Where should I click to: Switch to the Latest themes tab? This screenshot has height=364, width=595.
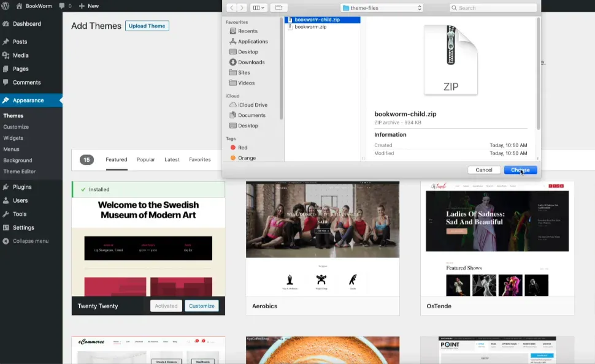point(172,159)
